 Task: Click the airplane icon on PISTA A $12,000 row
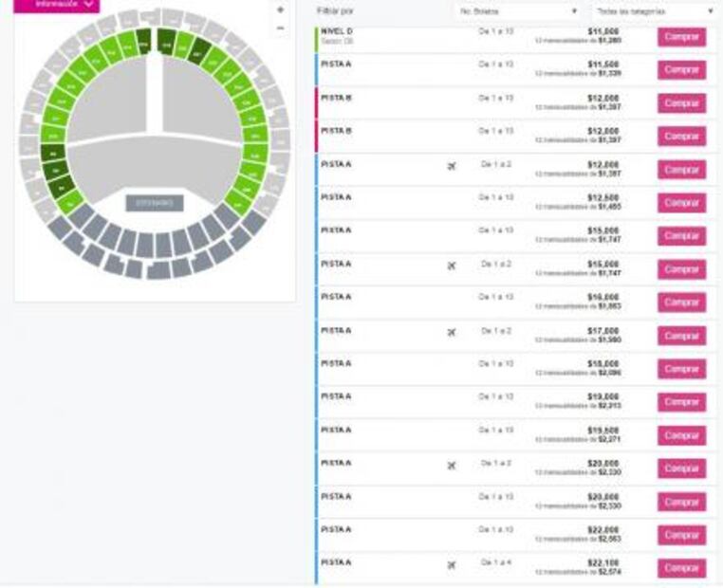[451, 166]
